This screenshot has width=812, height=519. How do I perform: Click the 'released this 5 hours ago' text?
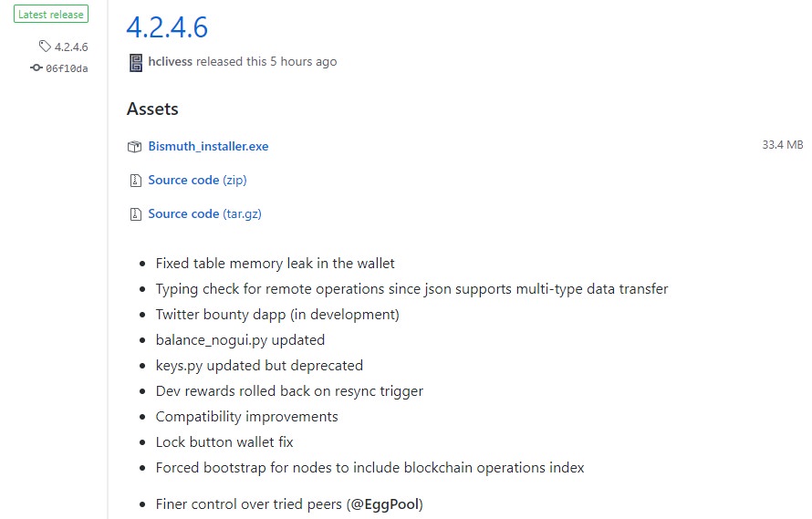(x=266, y=62)
